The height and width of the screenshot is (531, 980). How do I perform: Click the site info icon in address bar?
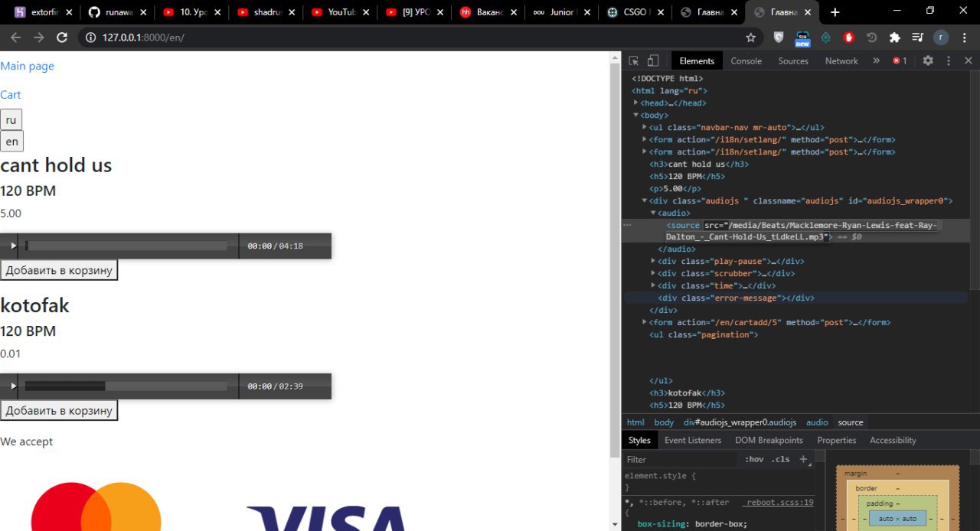coord(90,37)
